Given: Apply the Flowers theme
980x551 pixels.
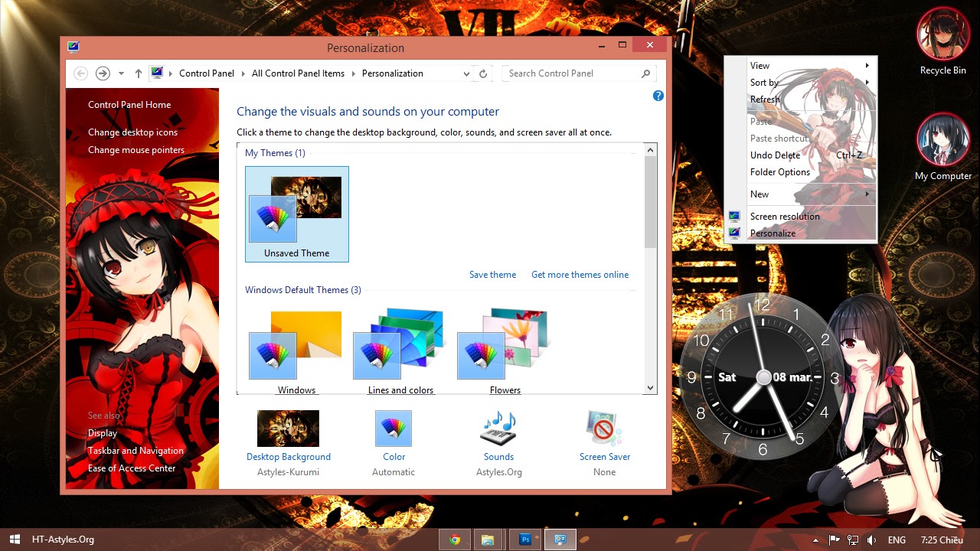Looking at the screenshot, I should (505, 350).
